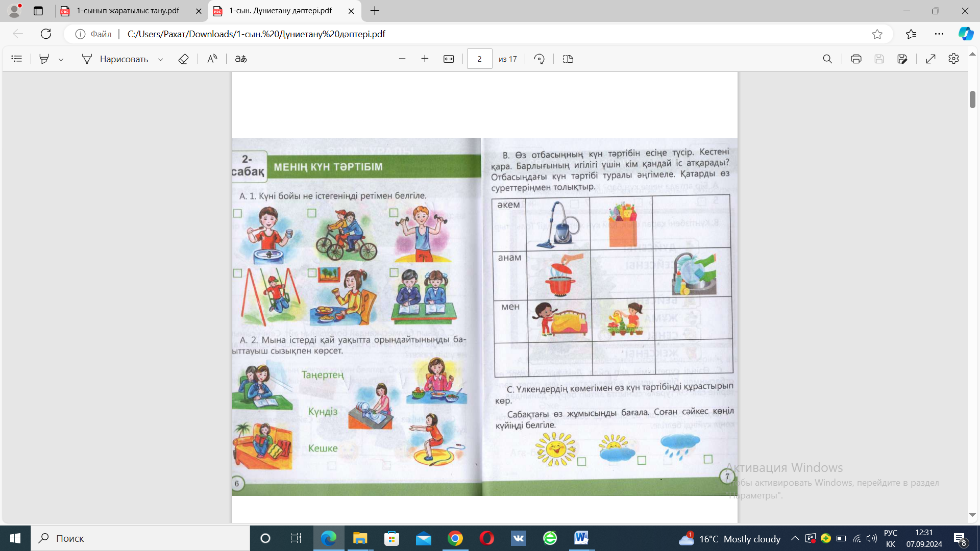Enter full screen view
Image resolution: width=980 pixels, height=551 pixels.
pyautogui.click(x=930, y=59)
